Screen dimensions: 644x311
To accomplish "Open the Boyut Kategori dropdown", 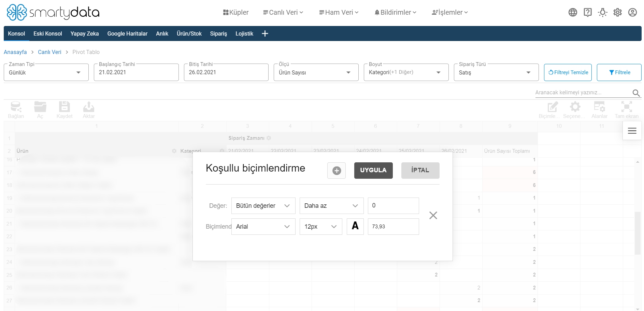I will [406, 72].
